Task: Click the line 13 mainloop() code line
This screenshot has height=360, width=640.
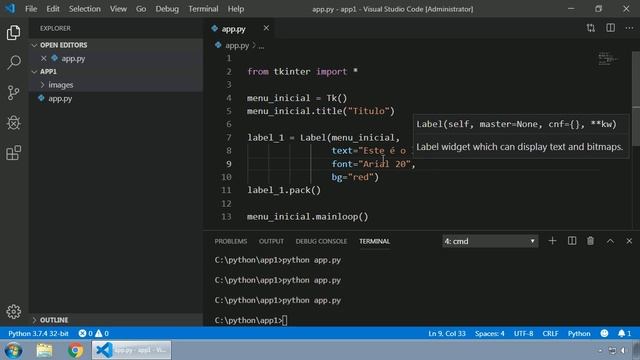Action: (x=307, y=216)
